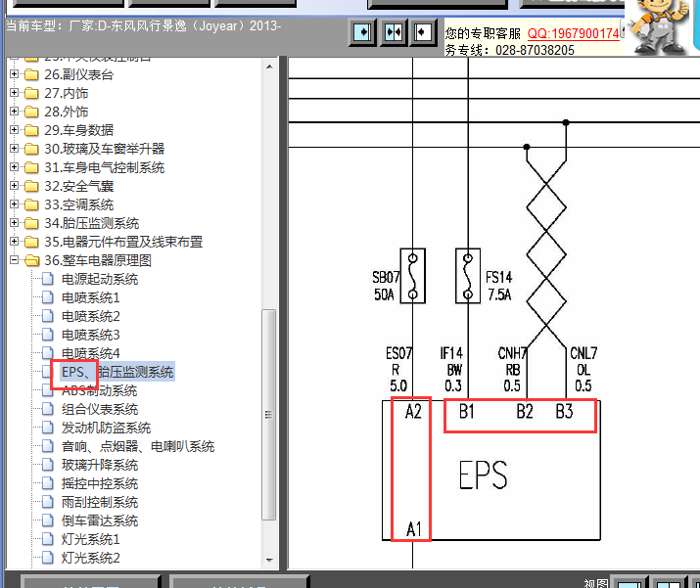Viewport: 700px width, 588px height.
Task: Click the FS14 7.5A fuse symbol
Action: [x=468, y=276]
